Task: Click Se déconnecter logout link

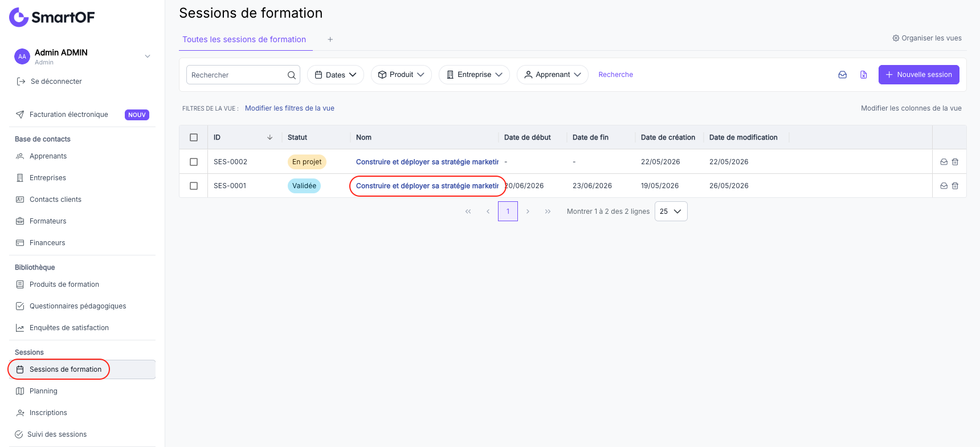Action: pos(50,82)
